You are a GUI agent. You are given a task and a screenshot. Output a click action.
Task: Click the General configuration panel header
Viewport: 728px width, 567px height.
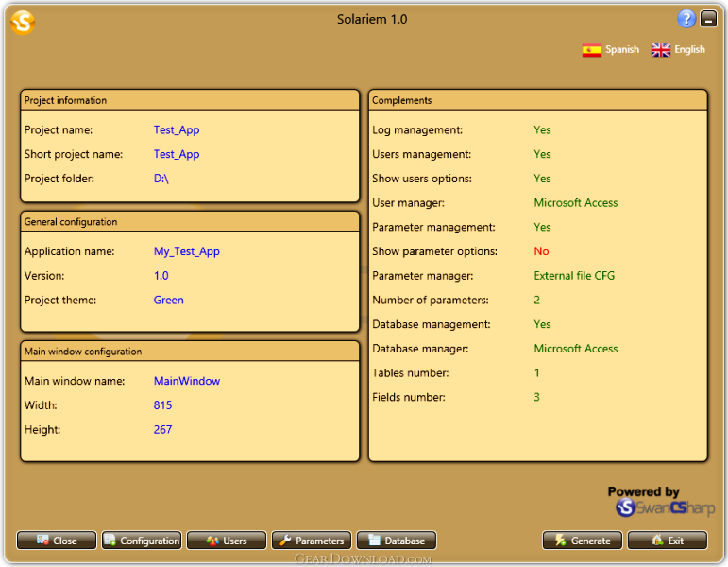pyautogui.click(x=190, y=222)
